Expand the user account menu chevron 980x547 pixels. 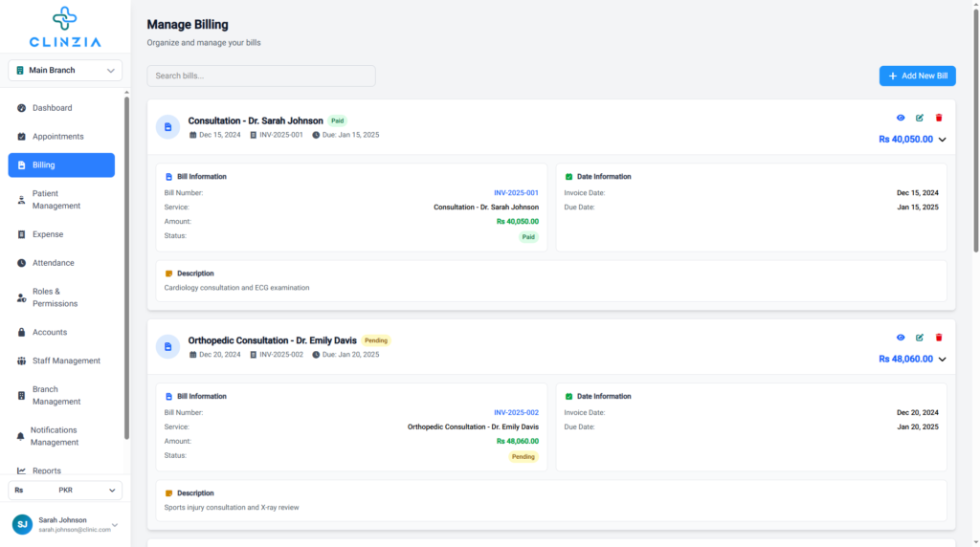point(115,524)
